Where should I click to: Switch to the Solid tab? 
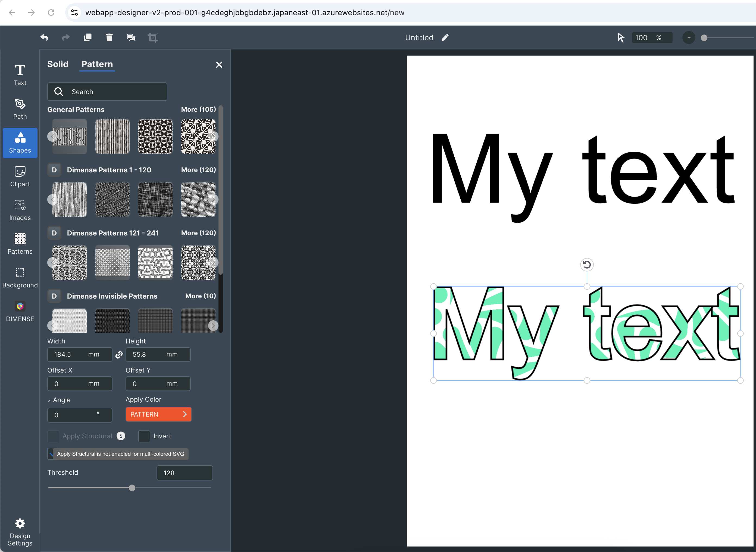pos(58,64)
